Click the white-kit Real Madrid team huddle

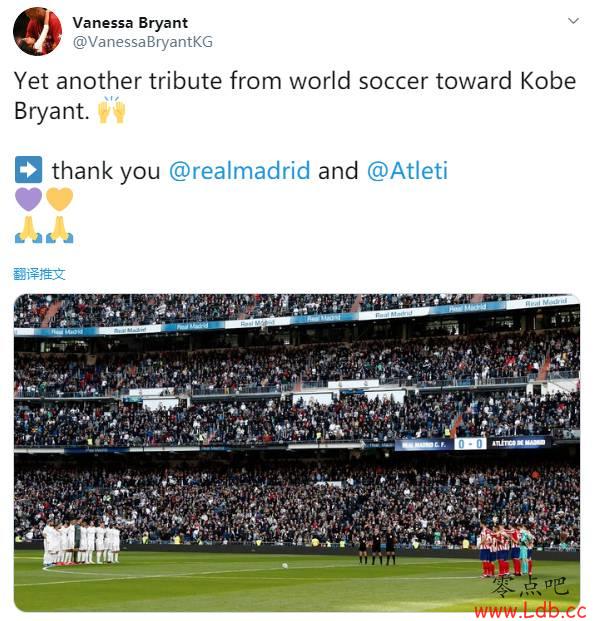click(x=82, y=543)
